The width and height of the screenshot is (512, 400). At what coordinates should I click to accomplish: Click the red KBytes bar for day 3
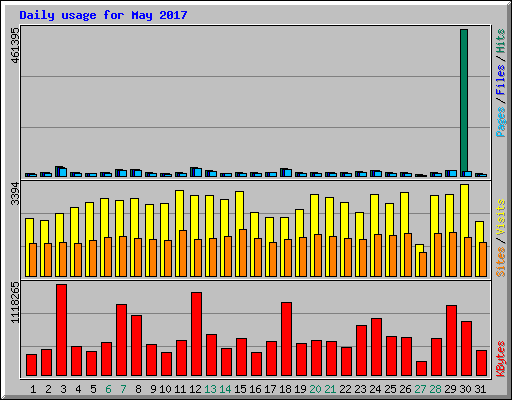tap(62, 330)
